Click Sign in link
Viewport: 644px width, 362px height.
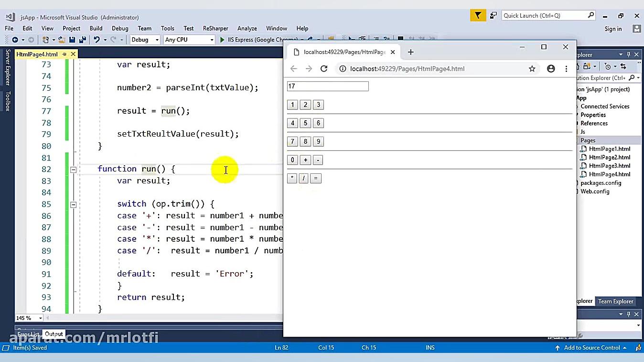point(613,29)
